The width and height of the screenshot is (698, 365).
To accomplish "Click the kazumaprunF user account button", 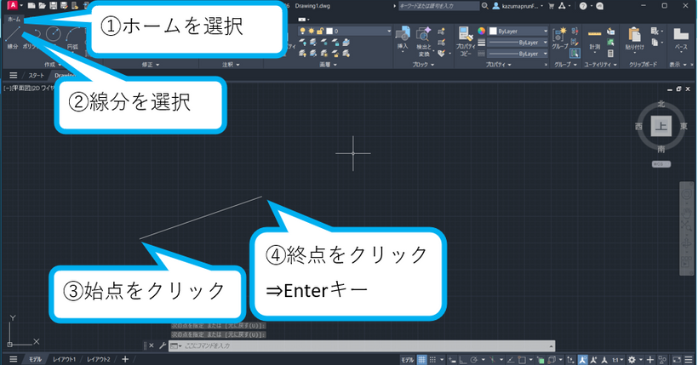I will click(518, 6).
